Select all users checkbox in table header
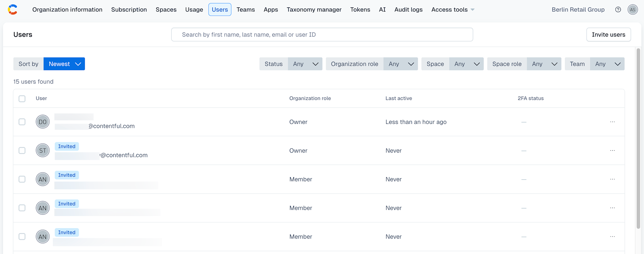 [x=22, y=99]
